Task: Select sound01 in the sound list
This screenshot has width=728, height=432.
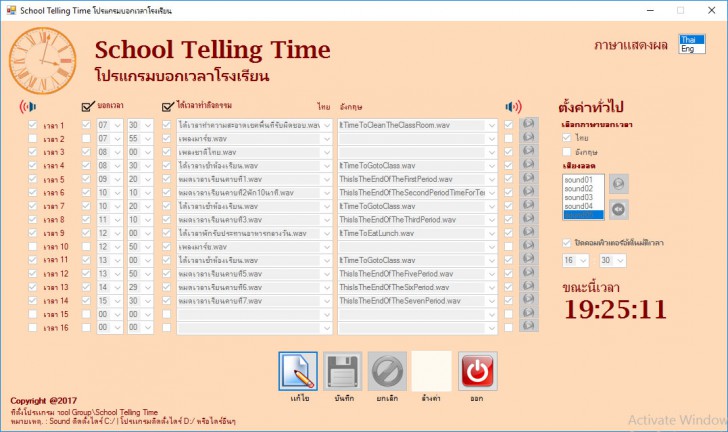Action: tap(583, 180)
